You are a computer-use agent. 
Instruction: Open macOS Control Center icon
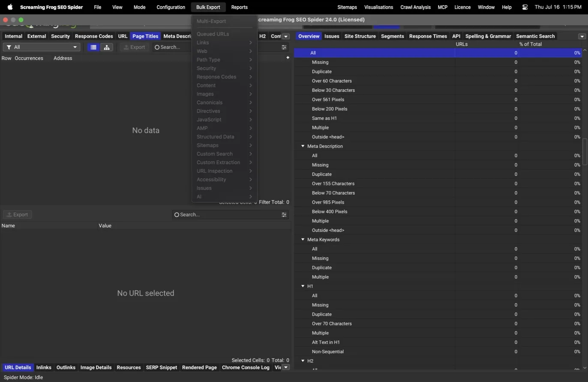pos(525,7)
